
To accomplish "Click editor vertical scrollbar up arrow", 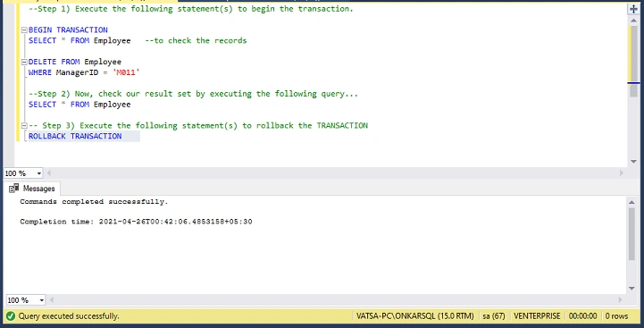I will point(634,21).
